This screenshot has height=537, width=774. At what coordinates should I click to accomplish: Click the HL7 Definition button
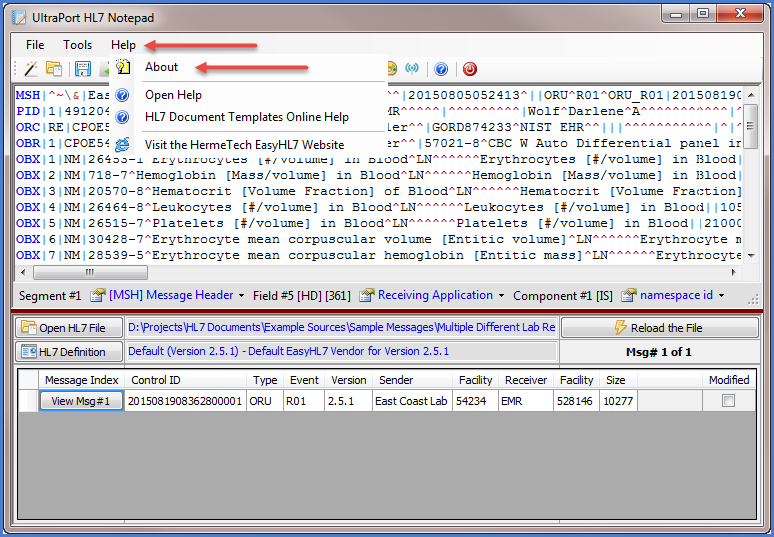click(69, 352)
